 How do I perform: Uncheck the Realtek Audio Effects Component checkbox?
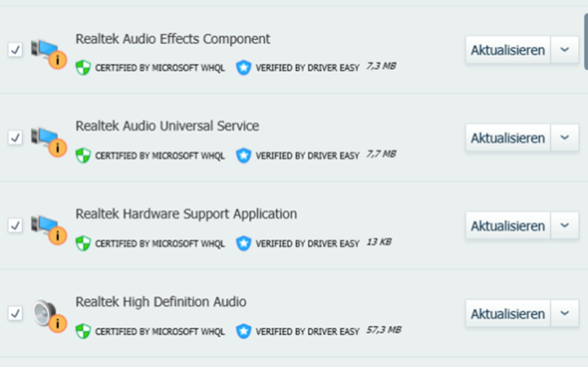tap(15, 50)
